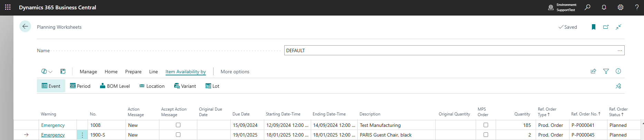This screenshot has width=644, height=140.
Task: Open Item Availability by Location
Action: click(152, 86)
